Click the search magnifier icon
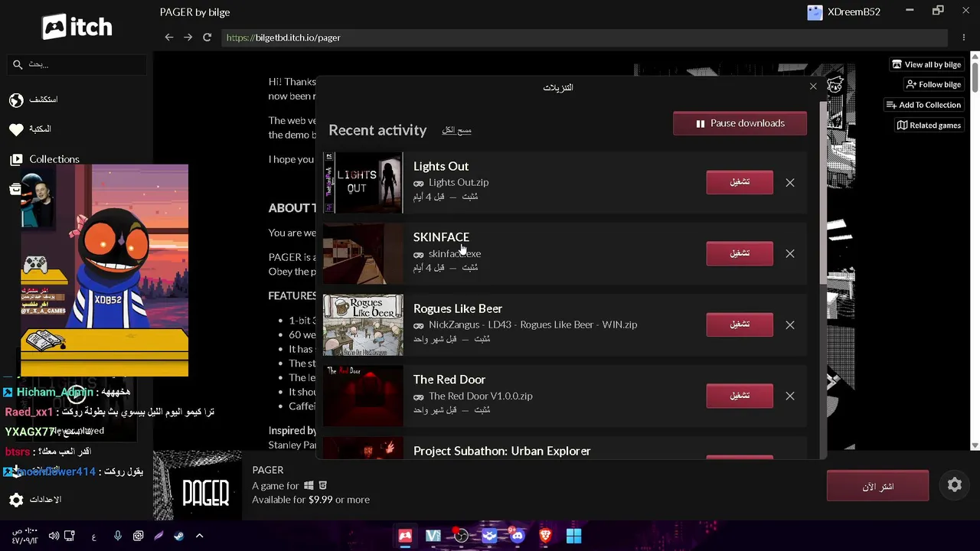The image size is (980, 551). click(x=18, y=64)
